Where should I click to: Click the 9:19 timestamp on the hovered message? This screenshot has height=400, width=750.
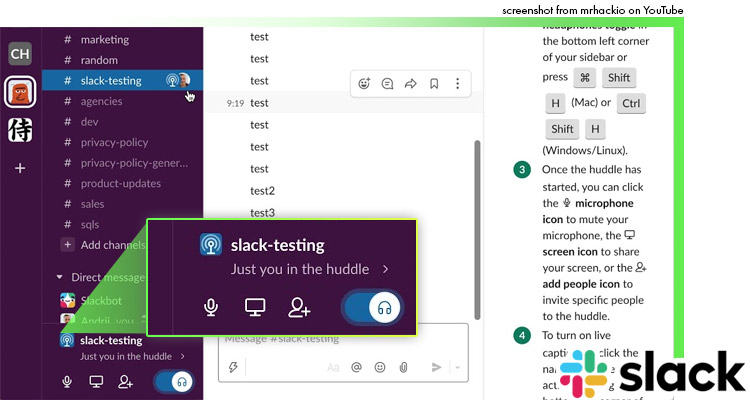tap(235, 103)
